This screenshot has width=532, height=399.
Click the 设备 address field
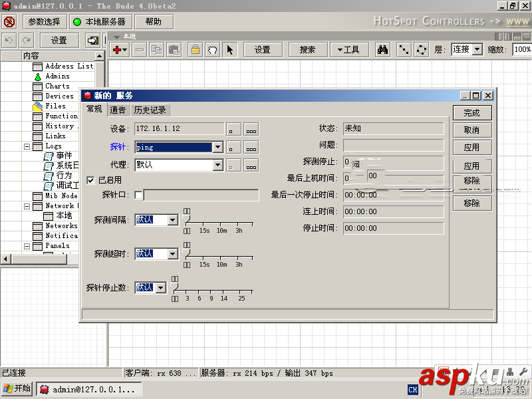coord(179,129)
